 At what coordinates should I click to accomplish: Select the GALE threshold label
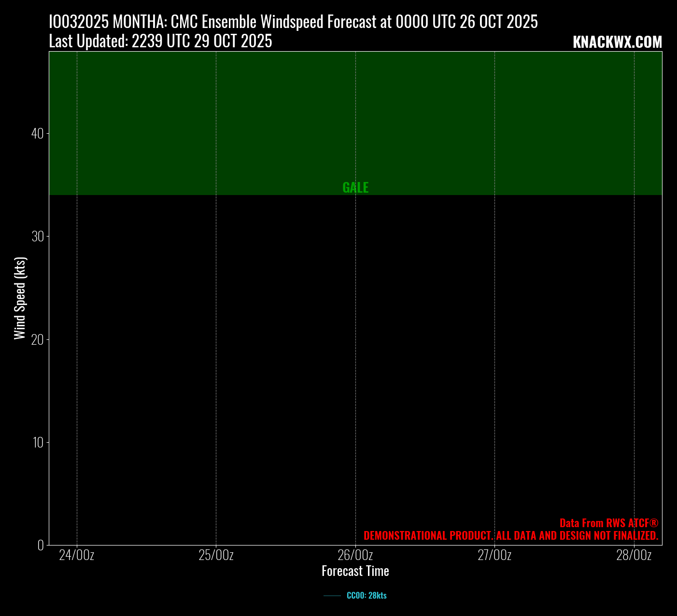[x=355, y=188]
